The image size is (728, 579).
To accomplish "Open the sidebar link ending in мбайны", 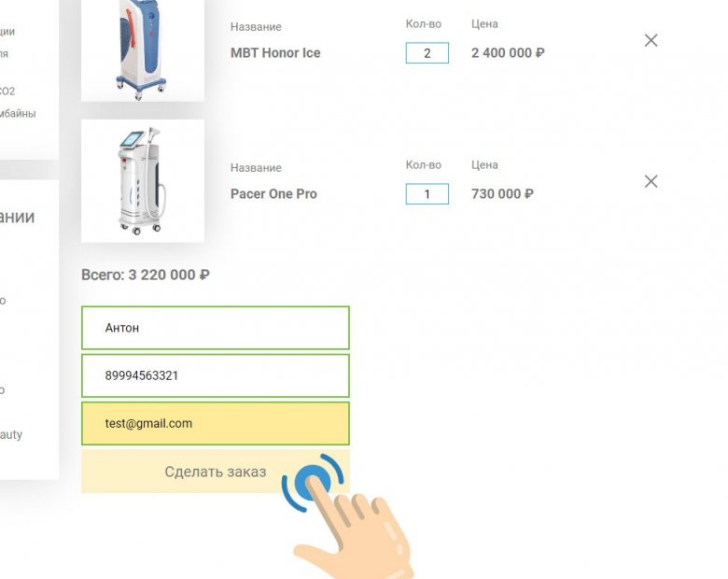I will [x=18, y=113].
